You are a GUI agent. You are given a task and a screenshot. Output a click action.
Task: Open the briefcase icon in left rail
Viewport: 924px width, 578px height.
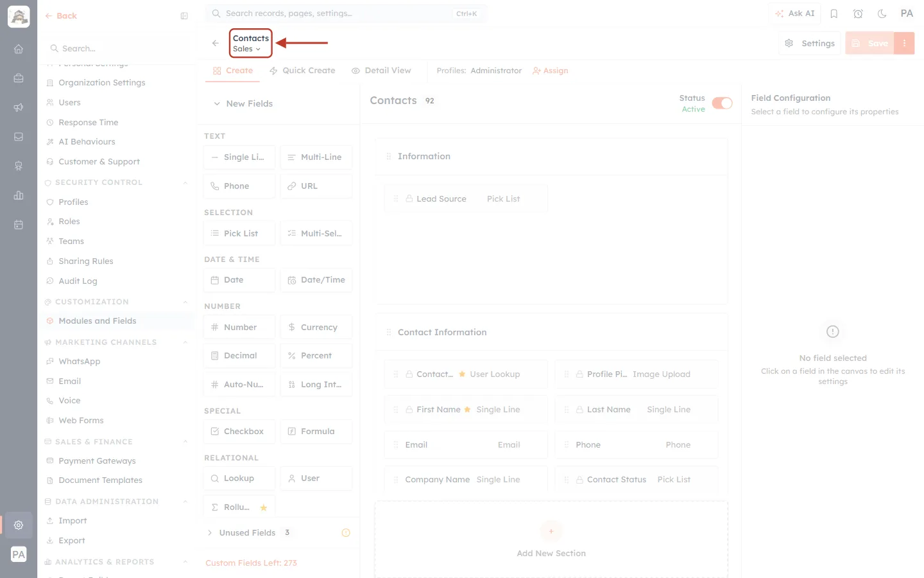19,78
